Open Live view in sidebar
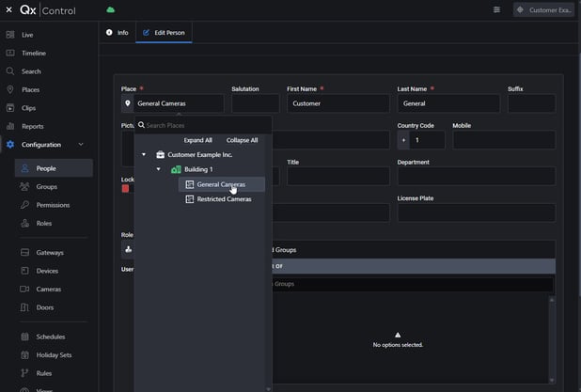Screen dimensions: 581x392 (x=27, y=35)
